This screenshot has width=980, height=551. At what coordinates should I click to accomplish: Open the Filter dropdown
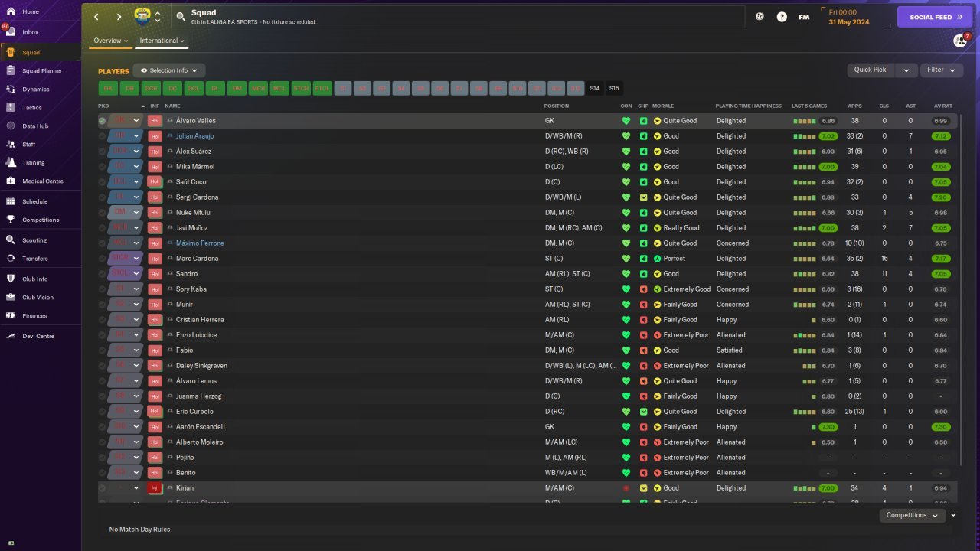point(941,70)
